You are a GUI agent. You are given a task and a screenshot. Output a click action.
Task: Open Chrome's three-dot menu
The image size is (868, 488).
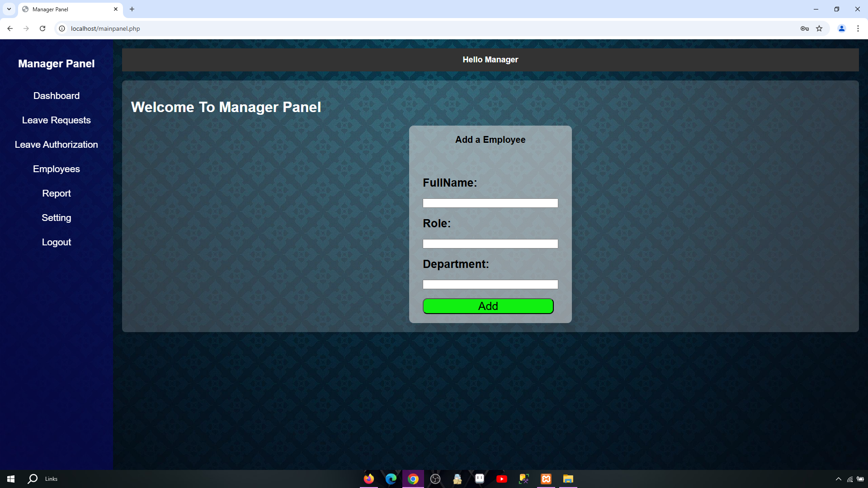click(858, 28)
